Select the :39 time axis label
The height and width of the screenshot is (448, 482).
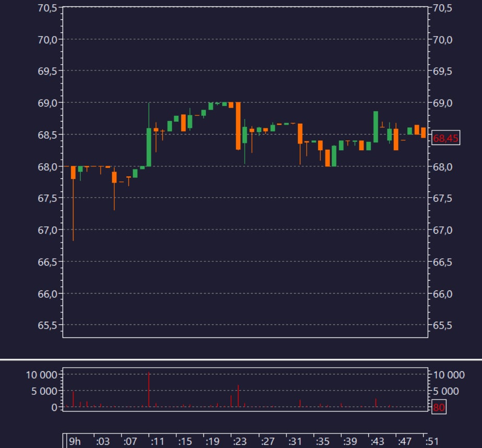[350, 441]
